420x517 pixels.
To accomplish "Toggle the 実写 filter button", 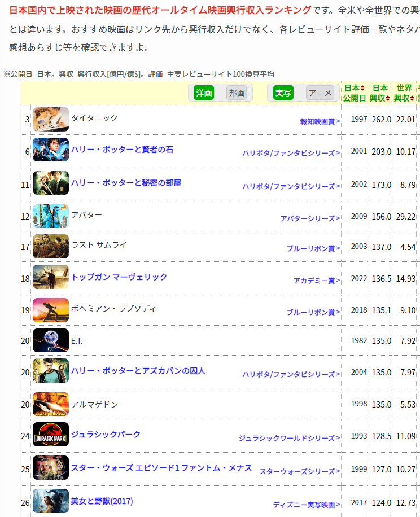I will pyautogui.click(x=283, y=93).
